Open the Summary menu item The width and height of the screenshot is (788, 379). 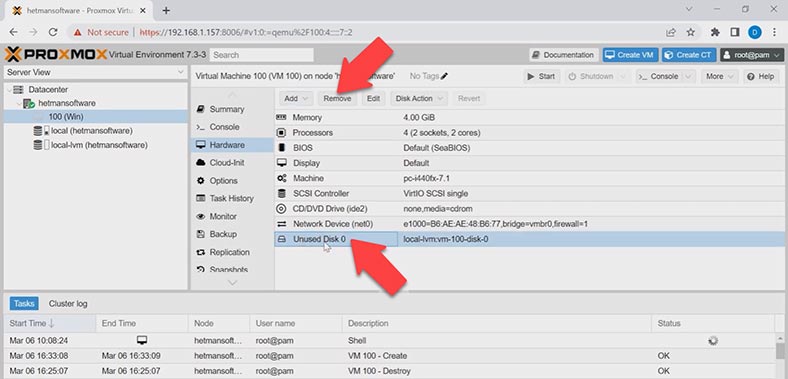click(232, 109)
